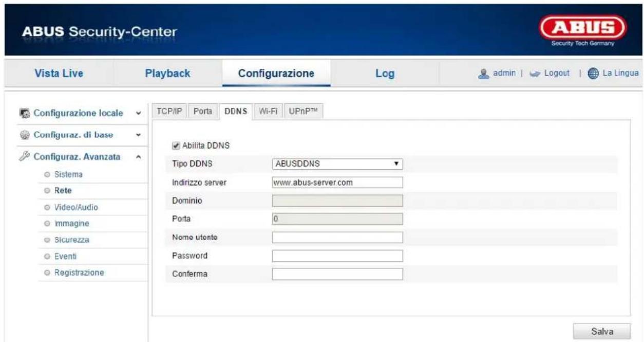This screenshot has height=342, width=644.
Task: Open the Playback tab
Action: click(168, 74)
